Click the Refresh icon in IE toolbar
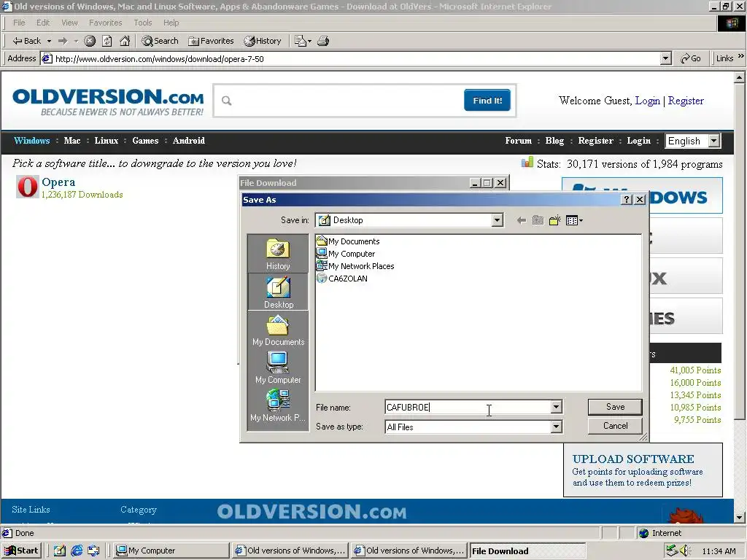Image resolution: width=747 pixels, height=560 pixels. 107,41
